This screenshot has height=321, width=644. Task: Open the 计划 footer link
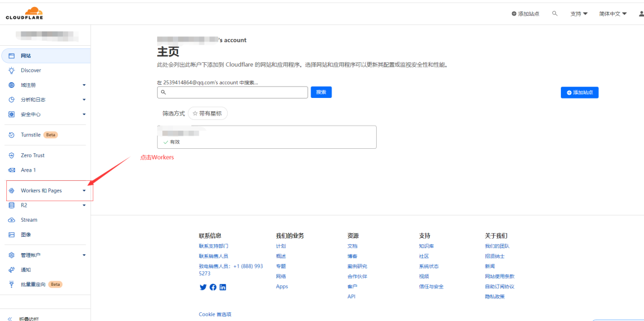point(281,246)
